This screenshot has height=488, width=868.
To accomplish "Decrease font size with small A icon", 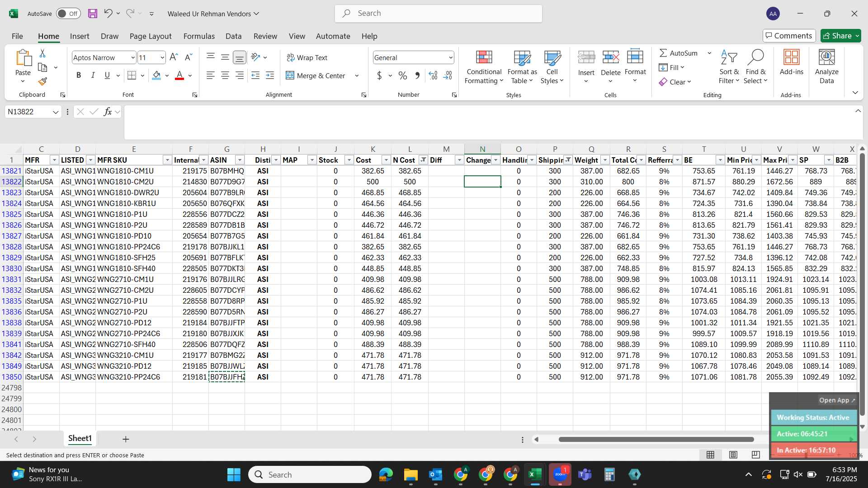I will 189,57.
